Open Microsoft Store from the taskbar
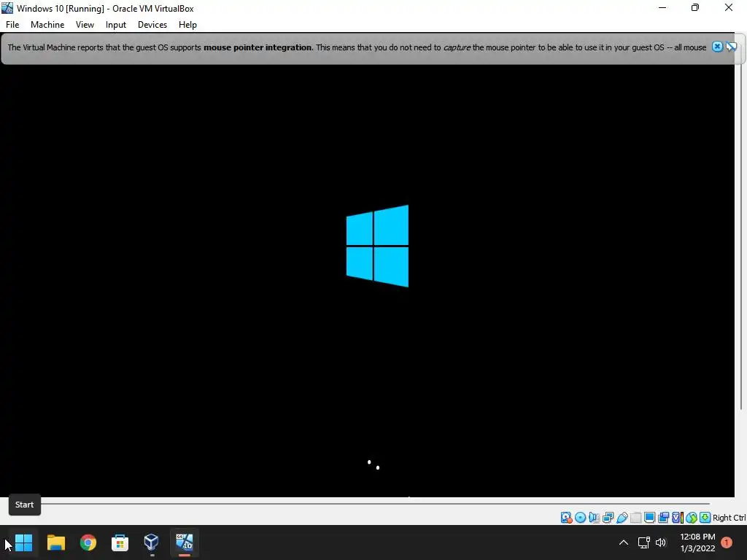The height and width of the screenshot is (560, 747). (120, 542)
